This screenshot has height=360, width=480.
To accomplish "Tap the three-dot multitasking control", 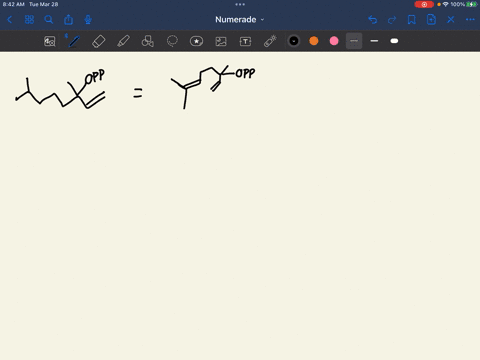I will (x=240, y=4).
